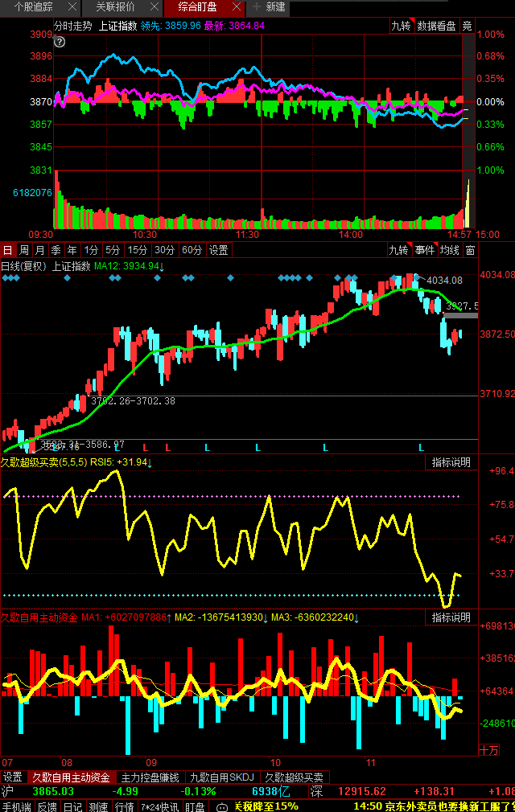Select the 月 monthly period tab
This screenshot has height=812, width=515.
point(40,250)
